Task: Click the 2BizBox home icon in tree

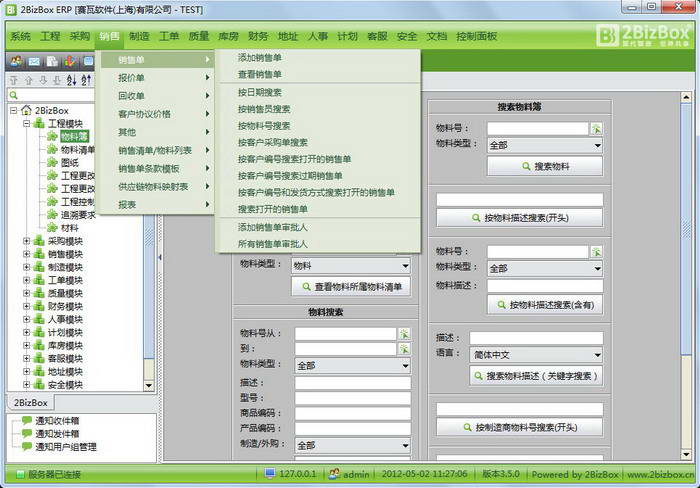Action: pos(27,110)
